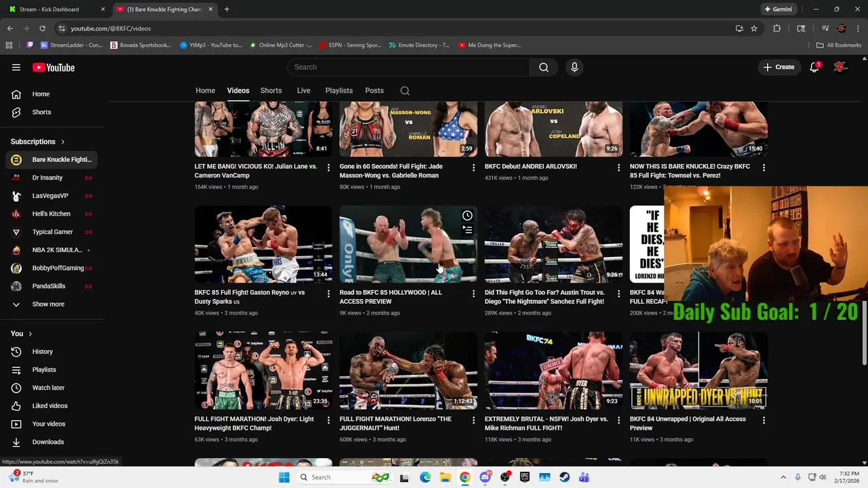The width and height of the screenshot is (868, 488).
Task: Open the Create dropdown
Action: pyautogui.click(x=778, y=67)
